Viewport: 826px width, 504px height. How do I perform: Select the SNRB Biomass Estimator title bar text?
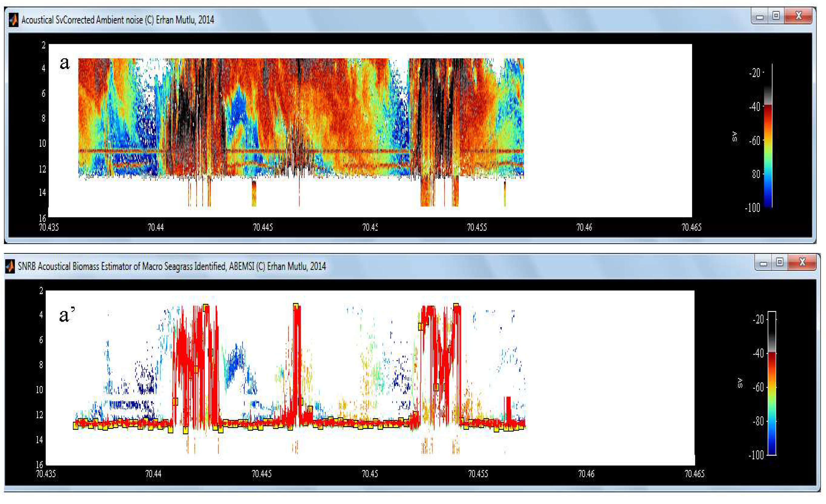(172, 266)
